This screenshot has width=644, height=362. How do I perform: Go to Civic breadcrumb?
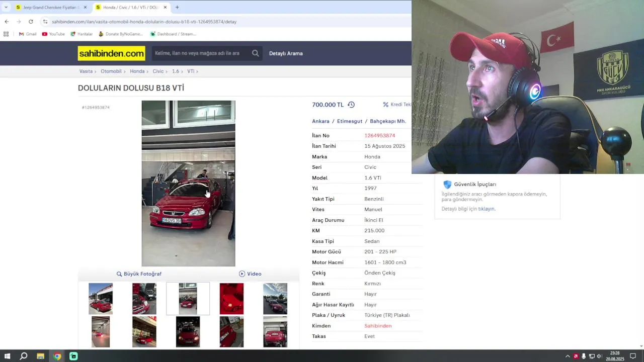coord(158,71)
